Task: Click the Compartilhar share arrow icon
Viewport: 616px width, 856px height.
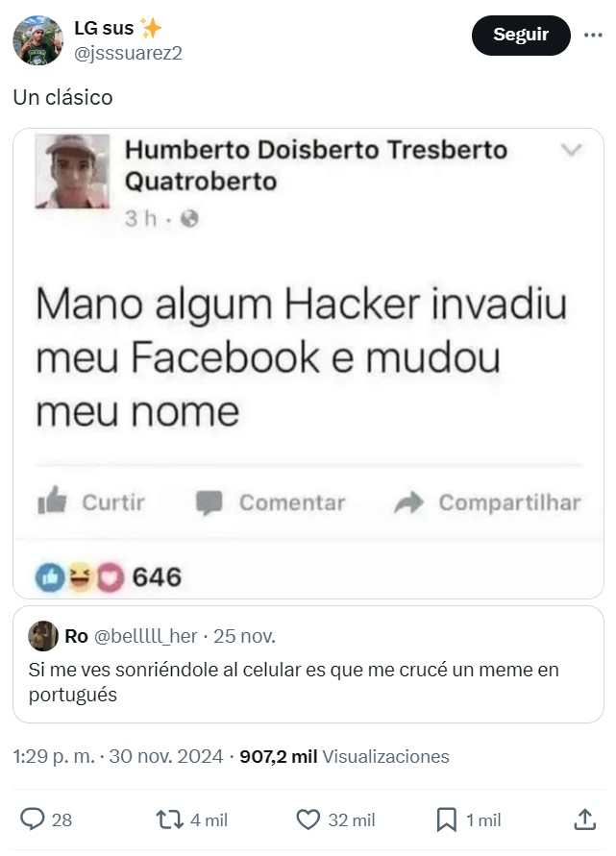Action: [x=409, y=502]
